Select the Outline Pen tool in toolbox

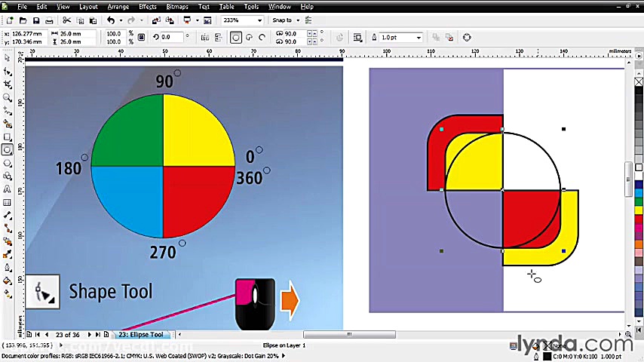[x=7, y=268]
